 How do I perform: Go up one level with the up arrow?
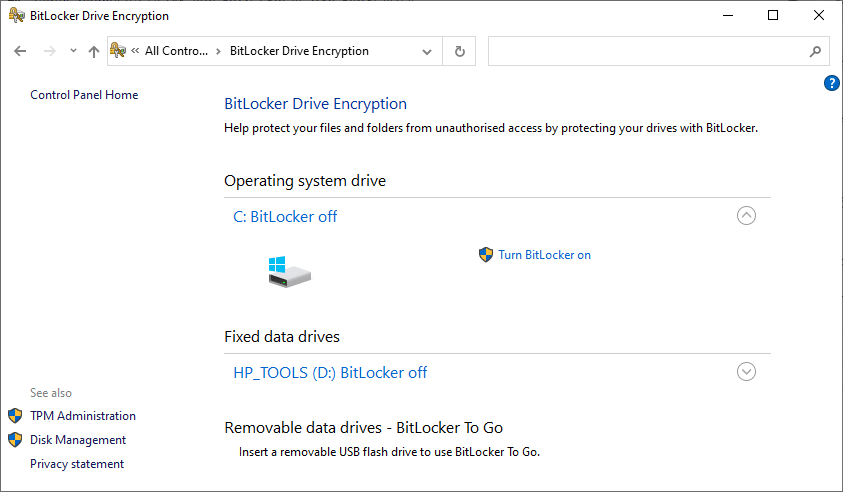point(94,51)
